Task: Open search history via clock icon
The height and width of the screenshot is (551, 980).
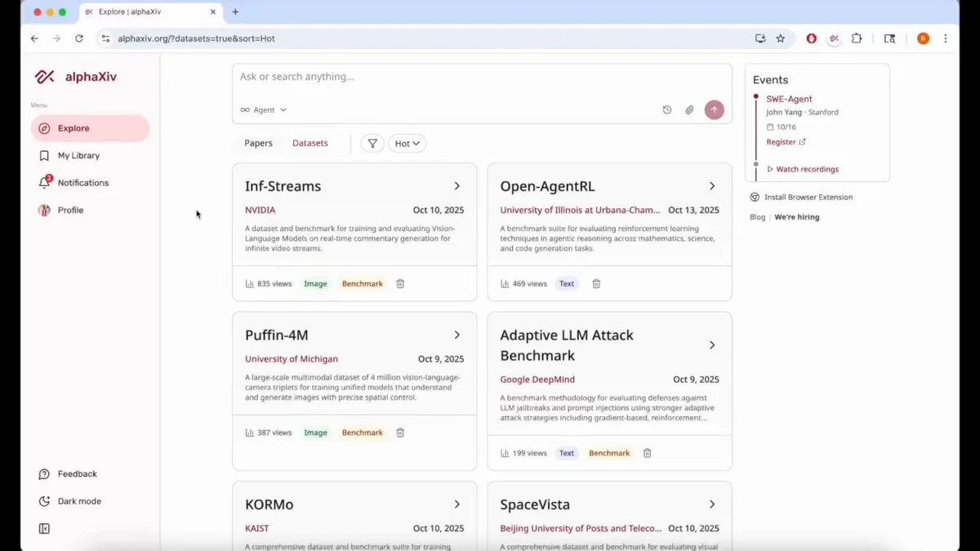Action: [x=667, y=109]
